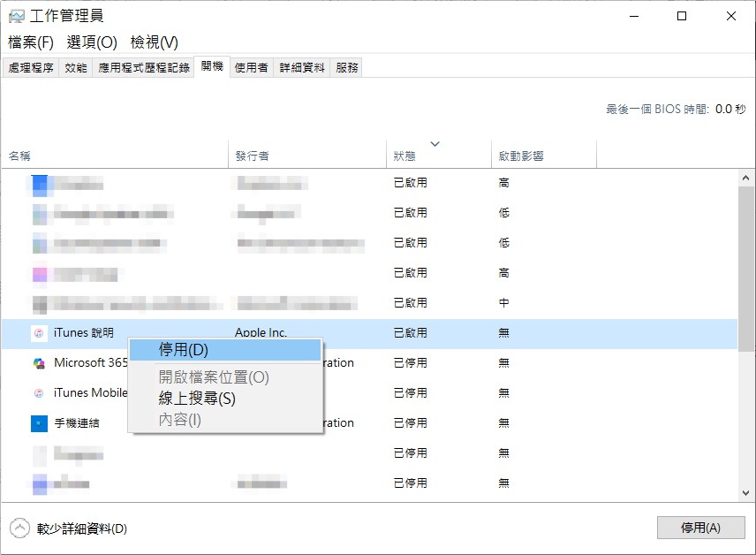This screenshot has width=756, height=555.
Task: Sort by the 發行者 column header
Action: point(307,156)
